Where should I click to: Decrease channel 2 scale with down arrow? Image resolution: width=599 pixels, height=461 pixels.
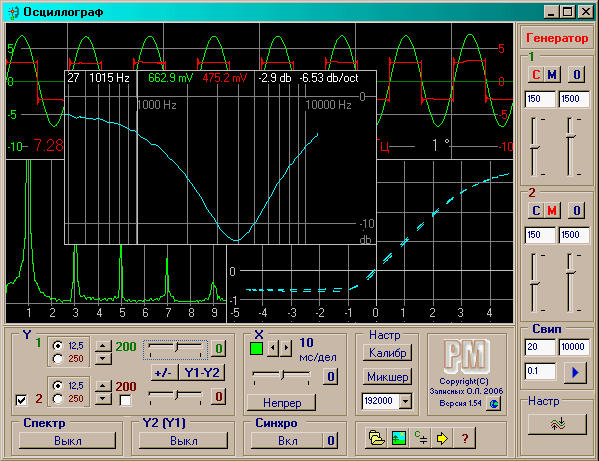tap(103, 399)
